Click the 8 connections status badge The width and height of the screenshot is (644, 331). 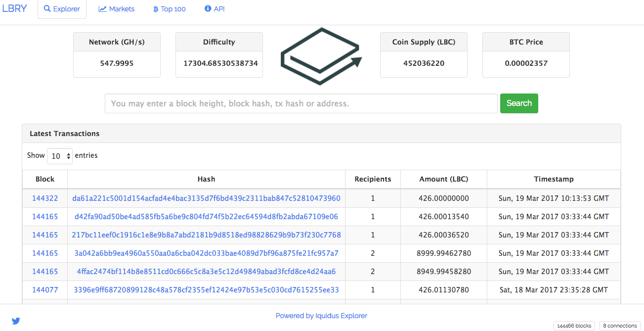click(620, 326)
